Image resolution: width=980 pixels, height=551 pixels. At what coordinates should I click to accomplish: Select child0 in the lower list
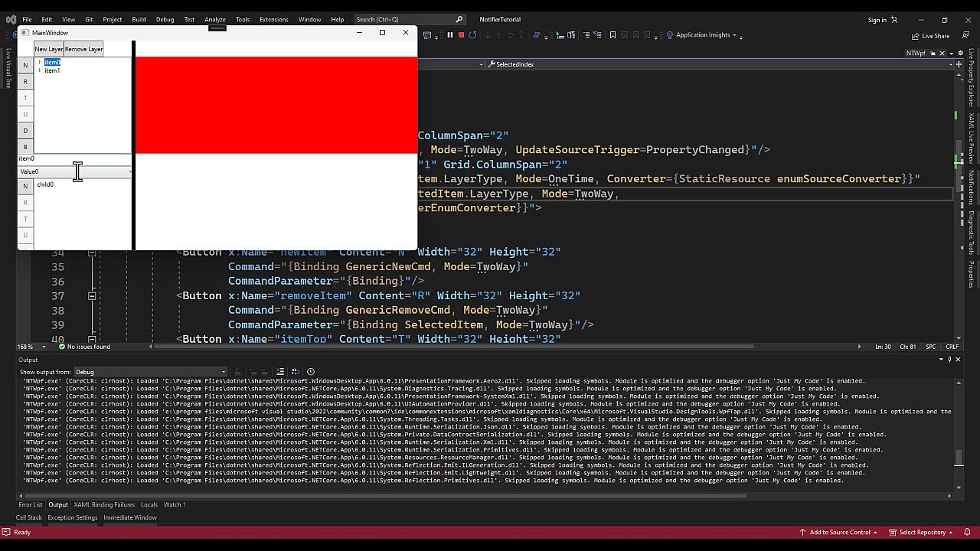click(45, 184)
